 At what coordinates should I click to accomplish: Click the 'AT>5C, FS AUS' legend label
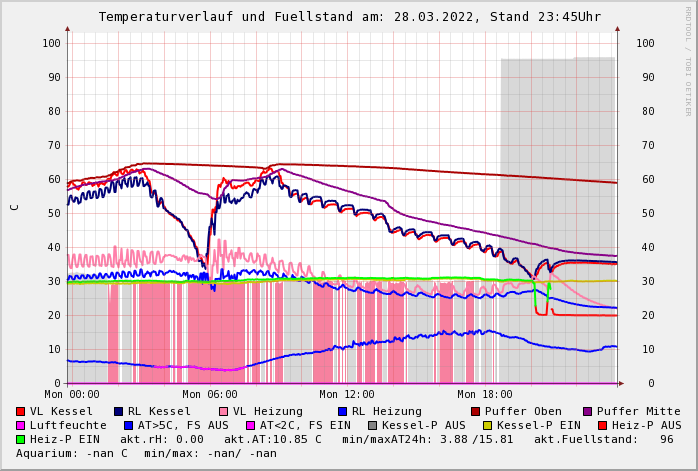coord(183,426)
